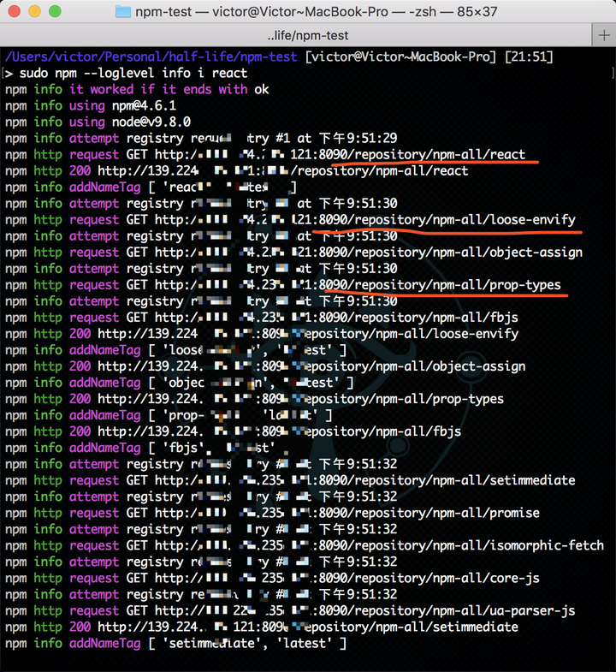Click the prompt text [victor@Victor~MacBook-Pro]

[401, 56]
